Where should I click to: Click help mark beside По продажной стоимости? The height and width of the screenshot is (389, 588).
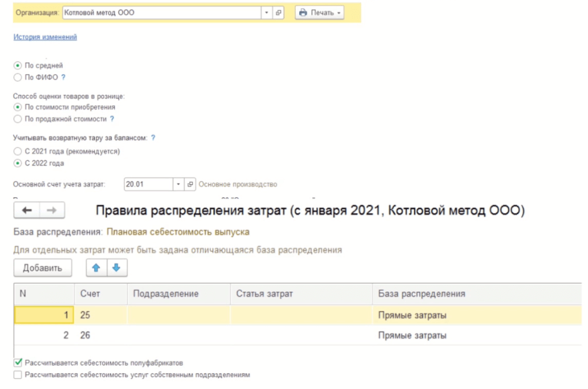click(x=112, y=119)
